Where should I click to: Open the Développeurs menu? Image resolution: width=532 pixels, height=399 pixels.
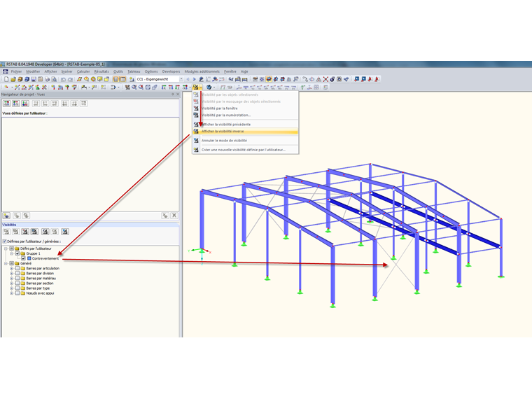click(171, 71)
